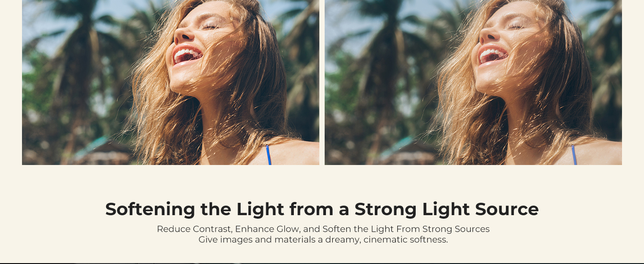This screenshot has height=264, width=644.
Task: Click the 'Softening the Light' heading
Action: (x=322, y=209)
